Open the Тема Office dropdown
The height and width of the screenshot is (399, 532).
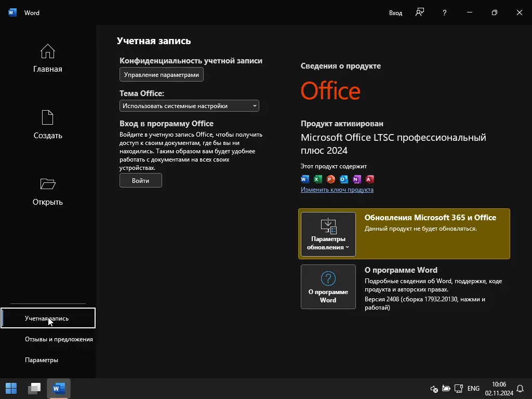tap(189, 105)
